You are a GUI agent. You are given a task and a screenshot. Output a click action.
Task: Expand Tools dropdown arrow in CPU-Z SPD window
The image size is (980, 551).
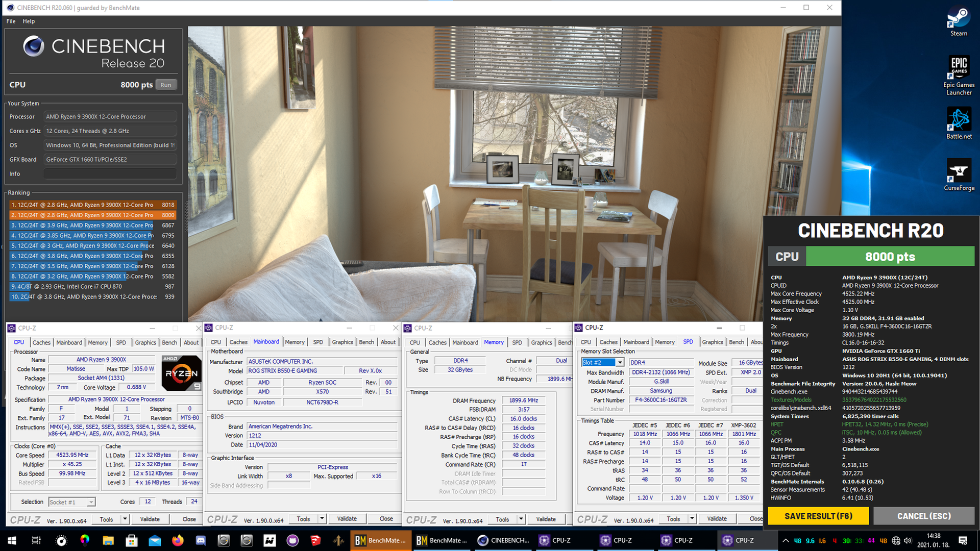coord(692,519)
